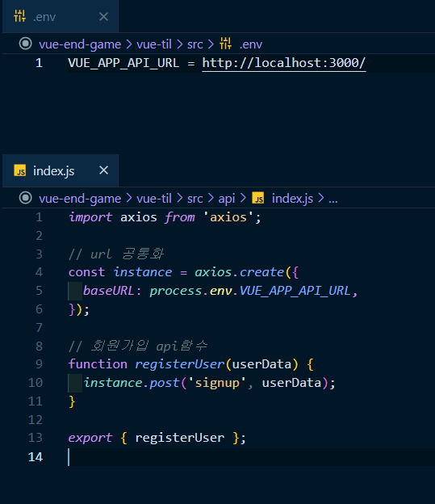The width and height of the screenshot is (435, 504).
Task: Click 'axios.create' call on line 4
Action: (240, 272)
